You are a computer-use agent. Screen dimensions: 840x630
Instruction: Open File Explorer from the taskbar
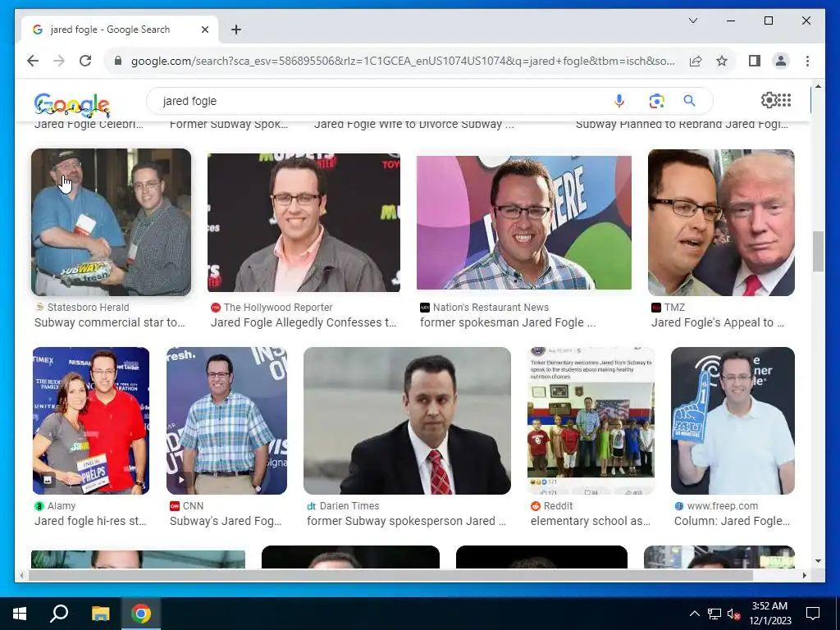click(x=100, y=614)
